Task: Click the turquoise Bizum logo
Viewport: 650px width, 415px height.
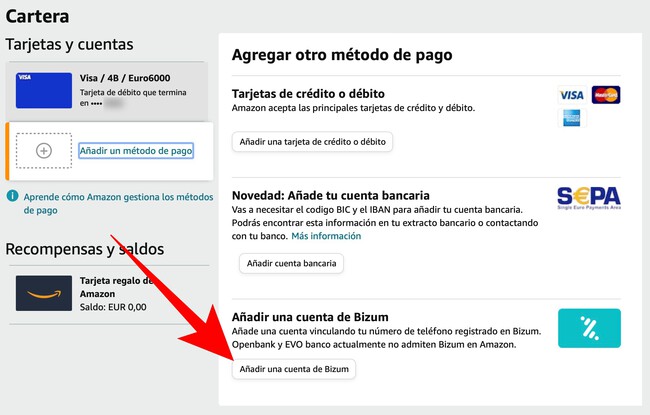Action: [589, 328]
